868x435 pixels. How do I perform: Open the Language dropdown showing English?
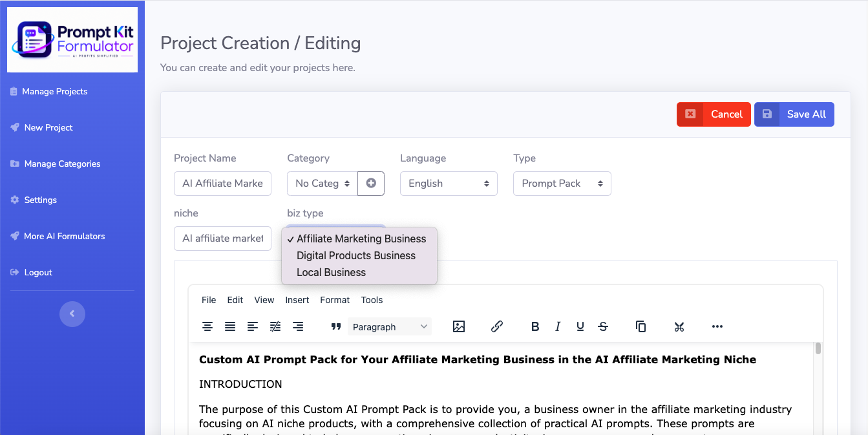449,184
